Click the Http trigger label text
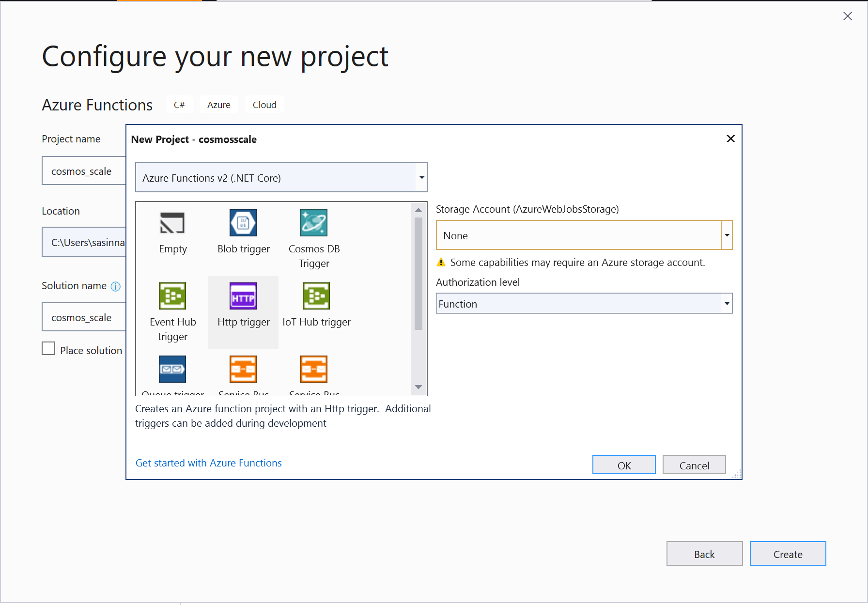This screenshot has height=605, width=868. coord(244,322)
